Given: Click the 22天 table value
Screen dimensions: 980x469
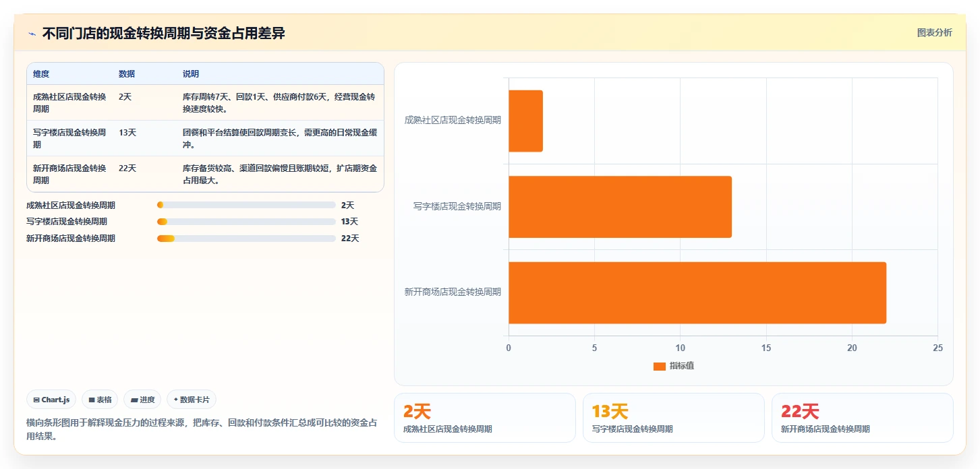Looking at the screenshot, I should pyautogui.click(x=127, y=168).
